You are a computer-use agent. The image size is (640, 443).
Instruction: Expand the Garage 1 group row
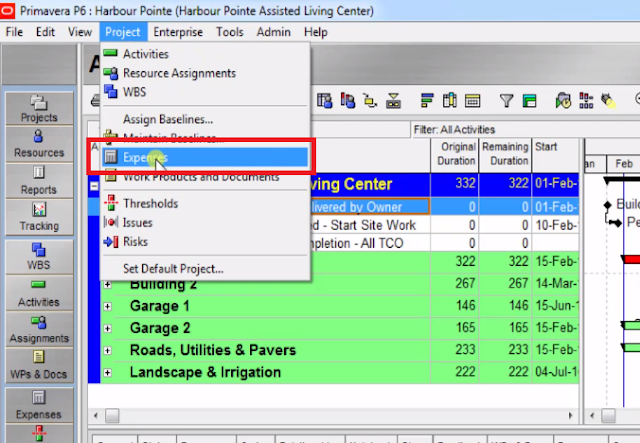tap(108, 306)
